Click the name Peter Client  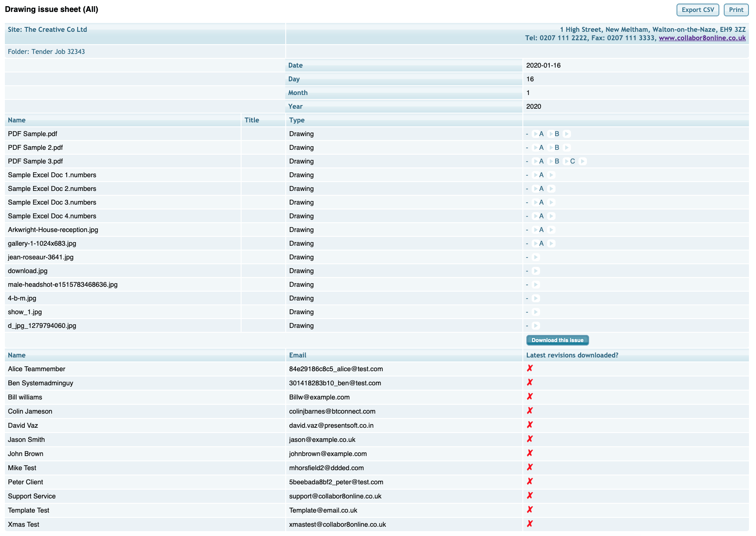26,482
